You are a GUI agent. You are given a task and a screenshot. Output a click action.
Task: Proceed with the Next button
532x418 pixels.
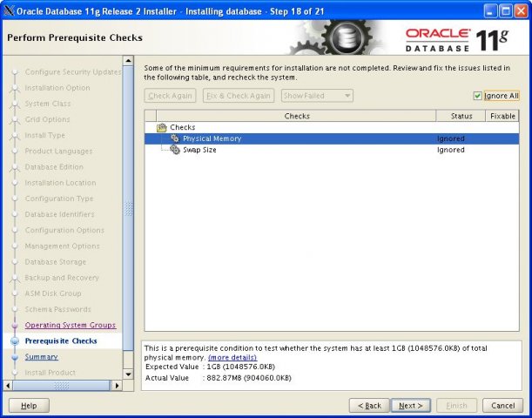tap(411, 406)
